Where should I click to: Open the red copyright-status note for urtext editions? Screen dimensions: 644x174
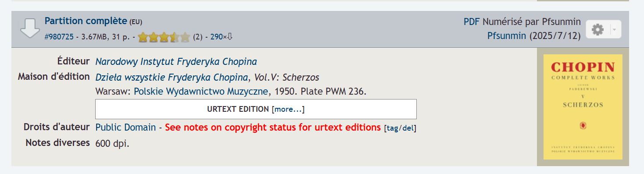pyautogui.click(x=273, y=128)
